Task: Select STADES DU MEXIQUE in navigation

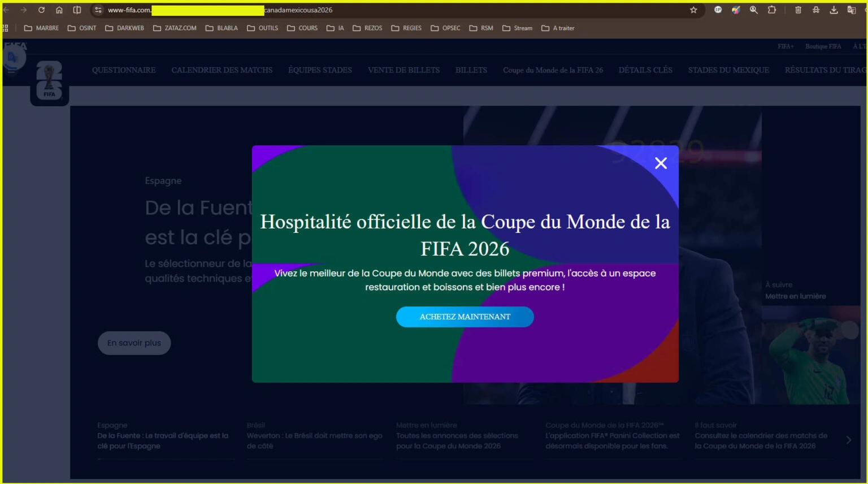Action: [728, 70]
